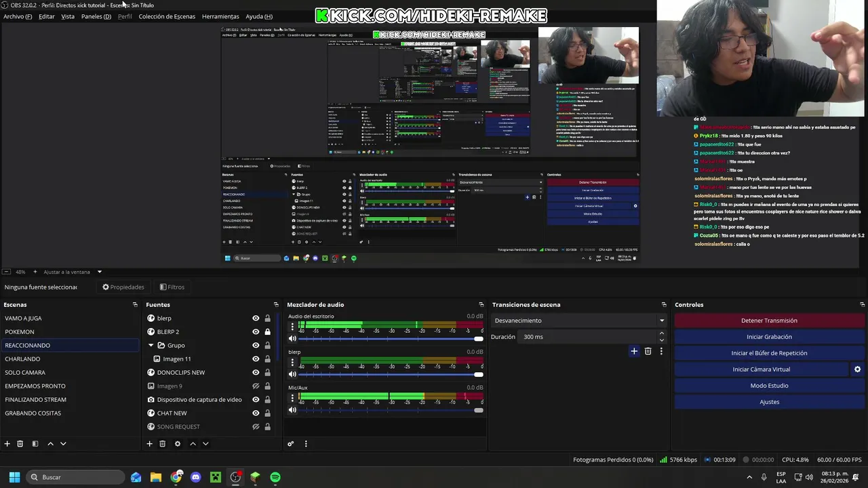Open scene filters icon in Escenas toolbar
This screenshot has width=868, height=488.
(35, 444)
